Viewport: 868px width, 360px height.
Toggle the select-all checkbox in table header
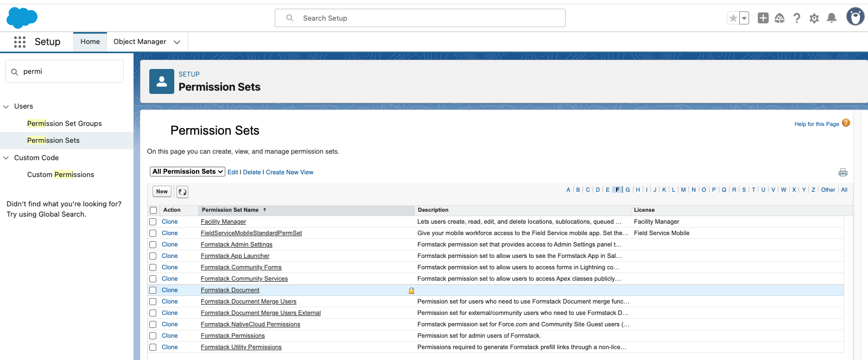click(x=153, y=210)
